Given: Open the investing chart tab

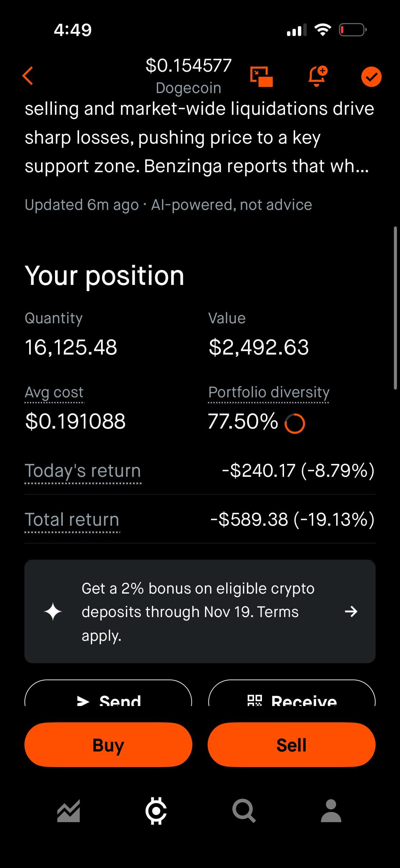Looking at the screenshot, I should (69, 811).
